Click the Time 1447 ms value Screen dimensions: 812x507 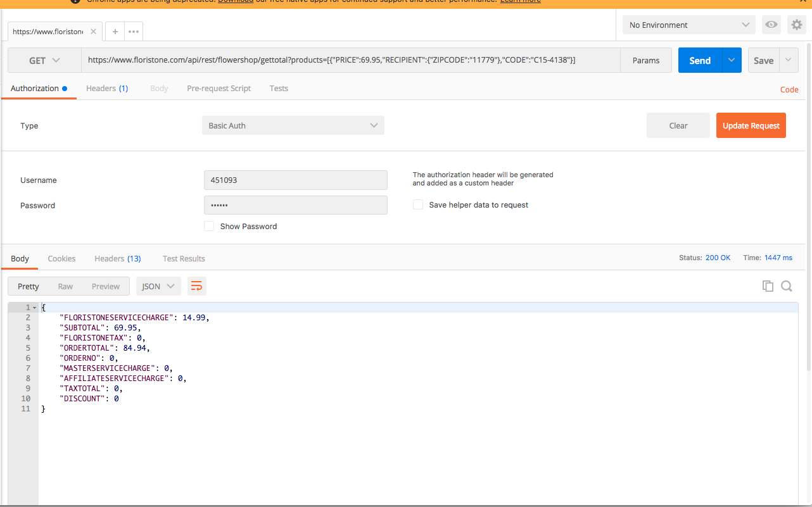[778, 258]
